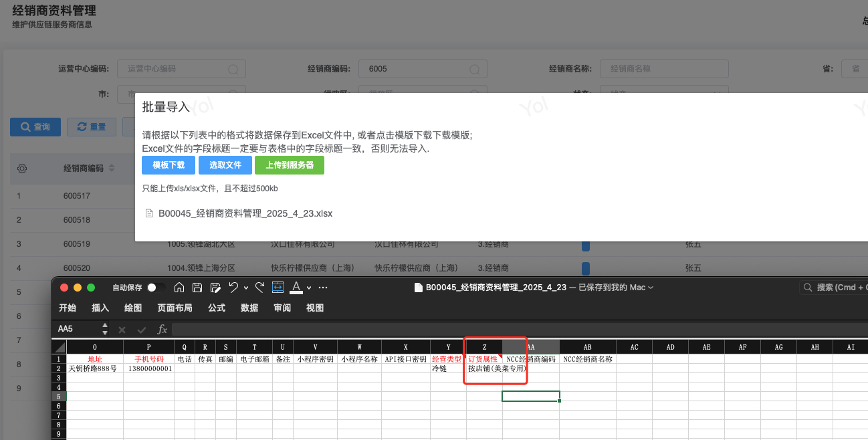This screenshot has height=440, width=868.
Task: Click the Redo arrow icon
Action: [259, 288]
